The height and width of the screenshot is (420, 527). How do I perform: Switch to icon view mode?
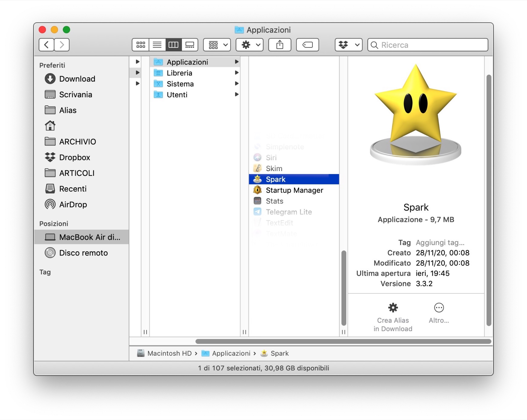tap(141, 45)
